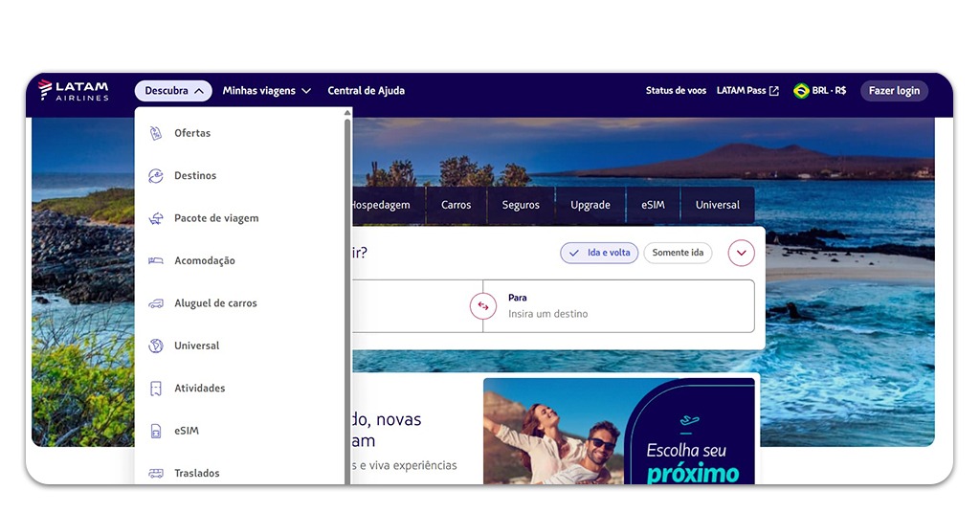This screenshot has width=980, height=513.
Task: Open the BRL · R$ currency selector
Action: tap(820, 91)
